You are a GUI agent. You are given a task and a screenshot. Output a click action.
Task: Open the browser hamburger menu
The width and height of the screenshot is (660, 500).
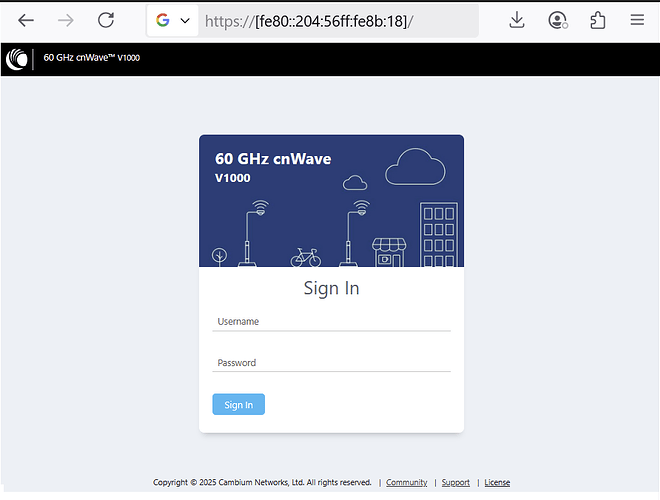click(x=637, y=20)
